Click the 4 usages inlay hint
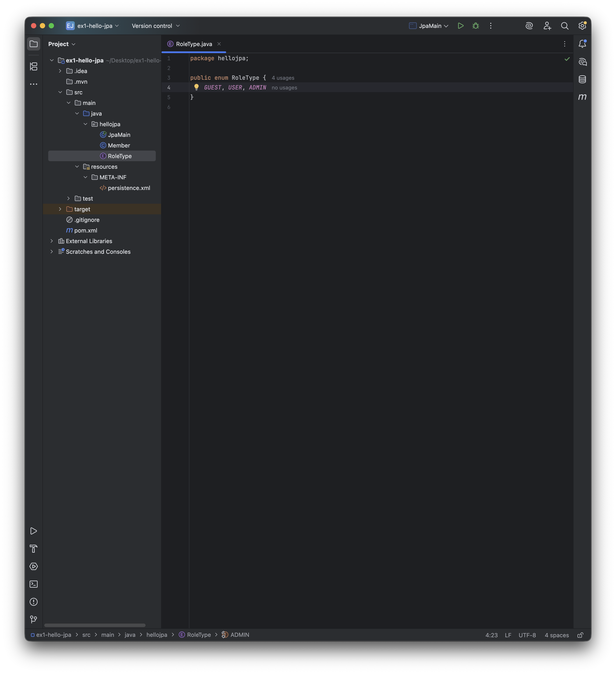Image resolution: width=616 pixels, height=674 pixels. [283, 78]
